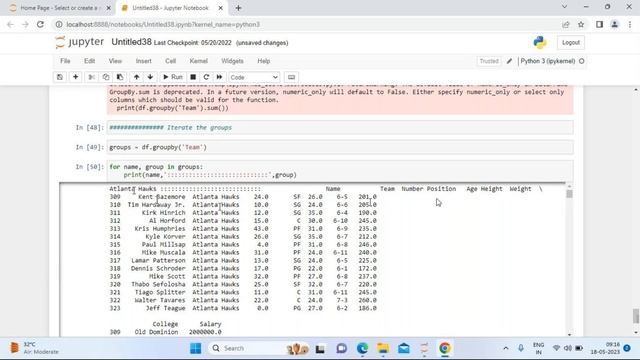This screenshot has height=360, width=640.
Task: Open the Help menu
Action: (x=264, y=61)
